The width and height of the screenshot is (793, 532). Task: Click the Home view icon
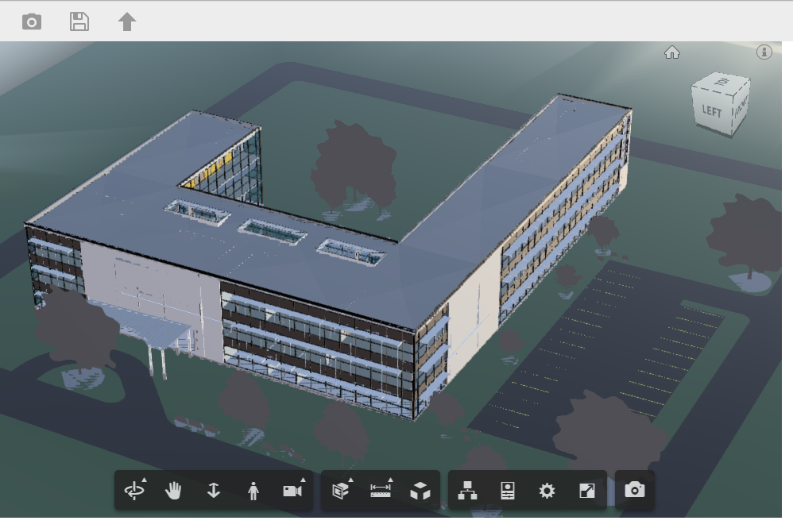[672, 52]
